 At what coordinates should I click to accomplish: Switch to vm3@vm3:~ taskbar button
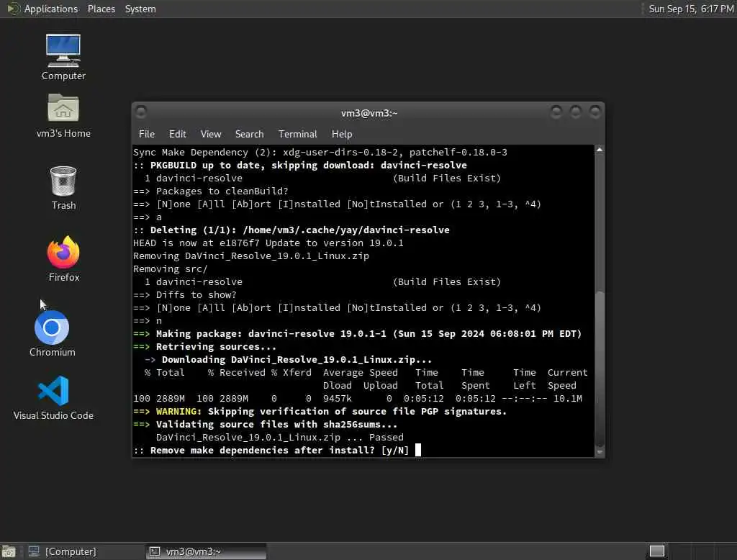[207, 551]
